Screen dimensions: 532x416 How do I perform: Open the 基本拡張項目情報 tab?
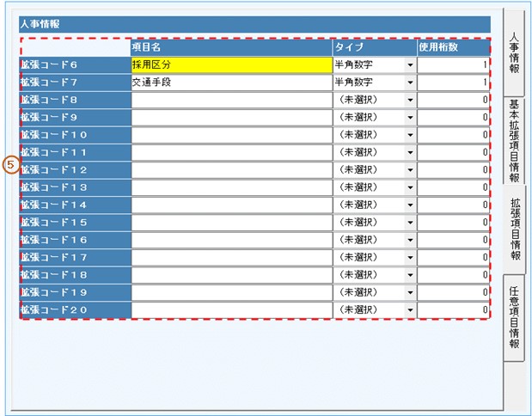(x=513, y=140)
